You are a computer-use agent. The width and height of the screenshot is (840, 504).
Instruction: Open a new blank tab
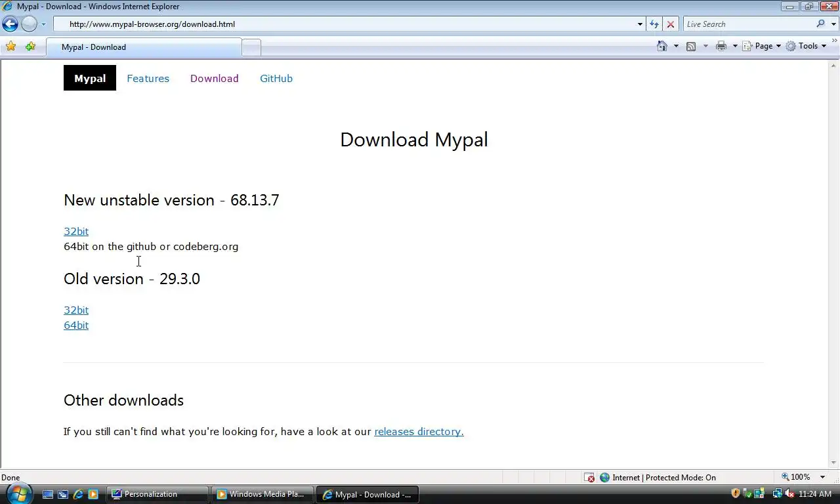tap(251, 47)
